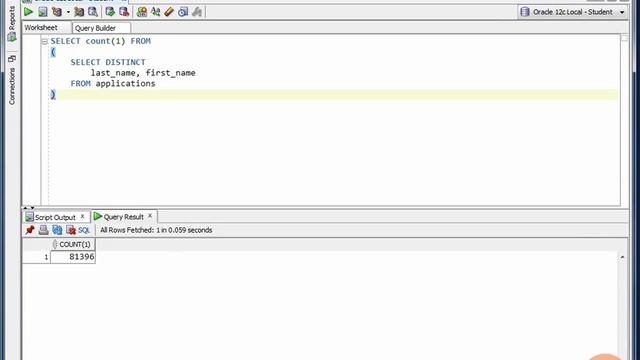Click the database icon beside the connection name
Screen dimensions: 640x360
pos(525,12)
